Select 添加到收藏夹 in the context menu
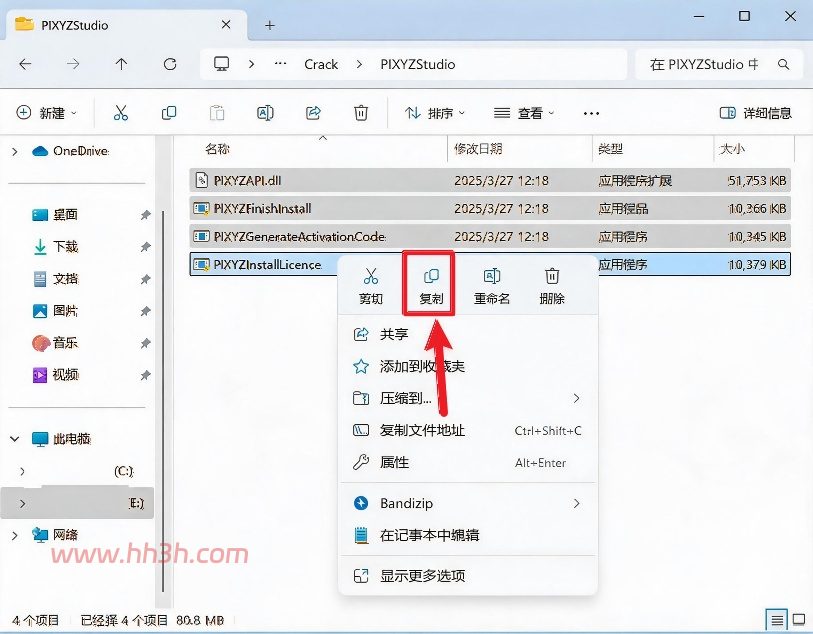 click(468, 367)
